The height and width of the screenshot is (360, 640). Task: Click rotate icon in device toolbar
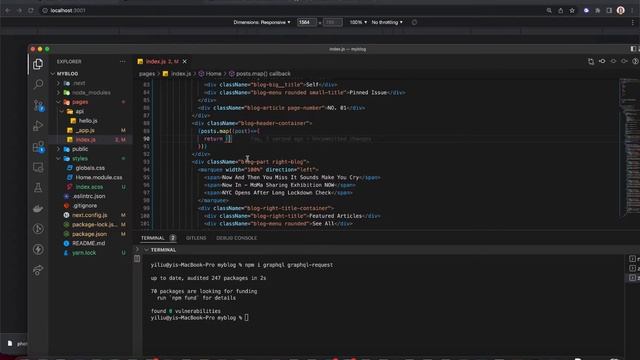tap(414, 22)
